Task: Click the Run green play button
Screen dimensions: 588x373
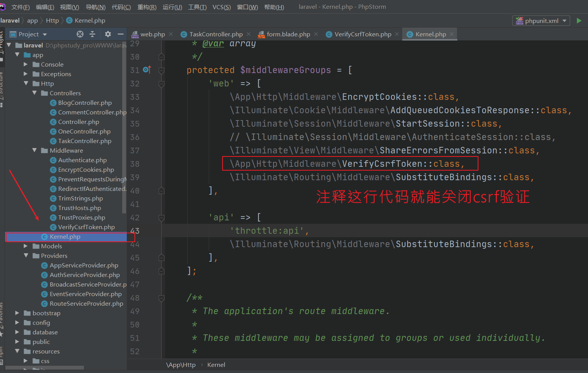Action: point(579,21)
